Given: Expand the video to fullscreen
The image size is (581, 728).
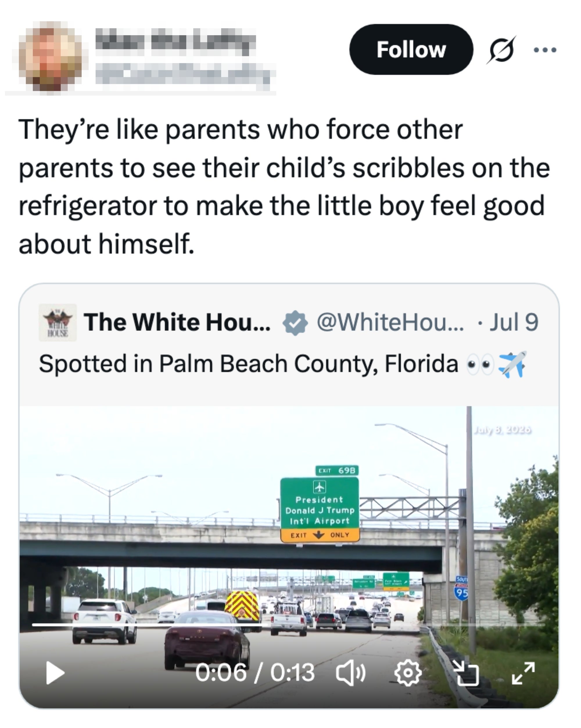Looking at the screenshot, I should tap(523, 673).
